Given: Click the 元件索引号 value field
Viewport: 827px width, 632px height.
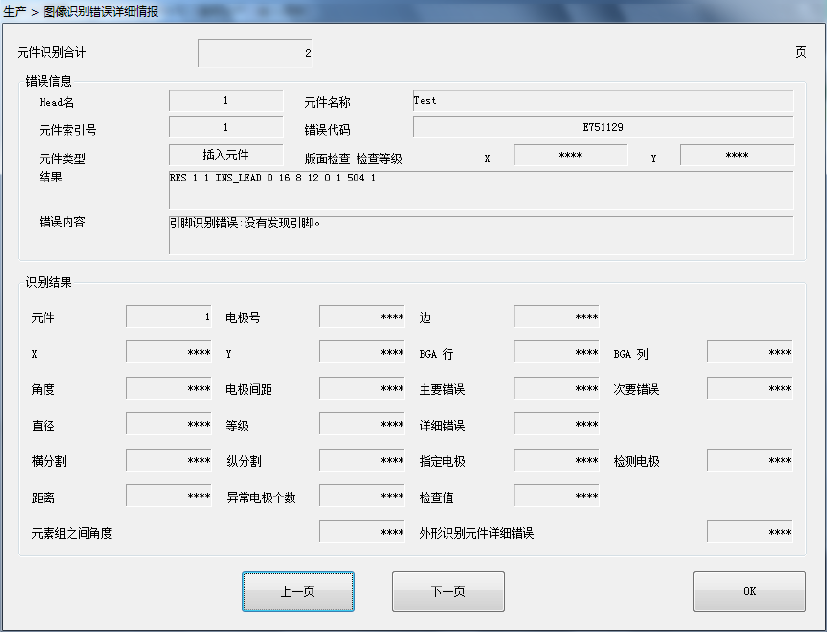Looking at the screenshot, I should tap(226, 127).
